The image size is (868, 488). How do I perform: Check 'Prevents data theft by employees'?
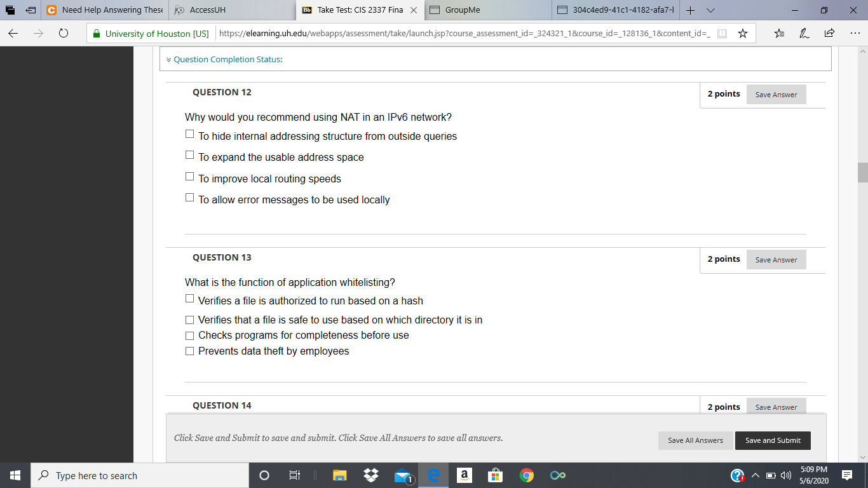(x=189, y=350)
